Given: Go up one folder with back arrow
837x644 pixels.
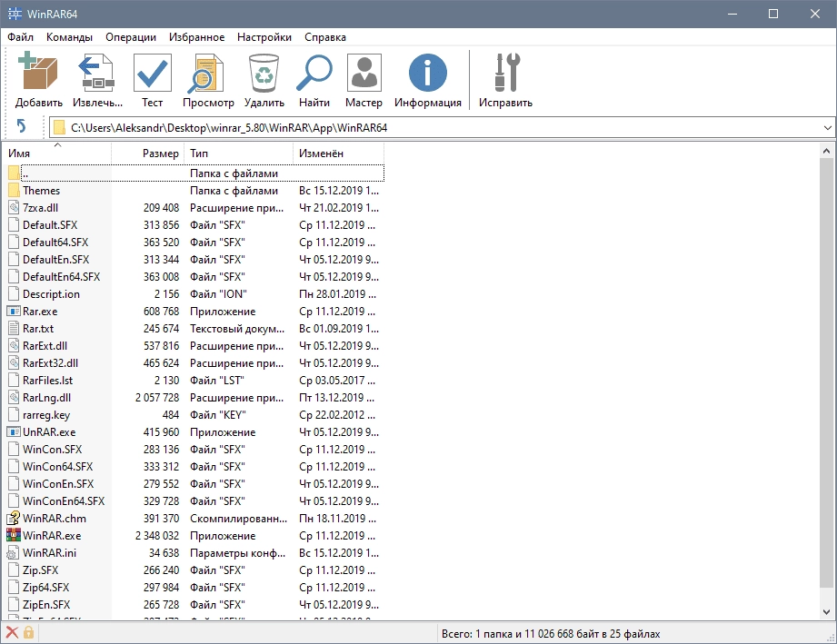Looking at the screenshot, I should (x=21, y=126).
